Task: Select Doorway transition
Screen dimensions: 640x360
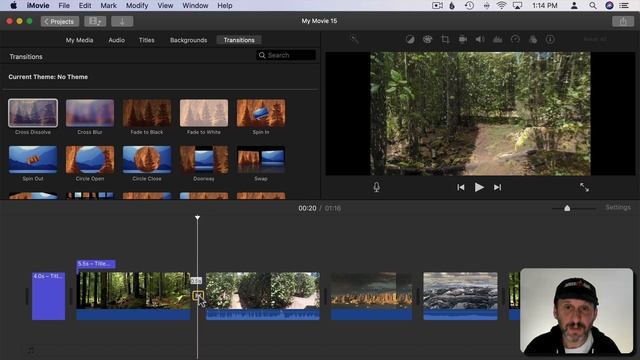Action: click(x=204, y=160)
